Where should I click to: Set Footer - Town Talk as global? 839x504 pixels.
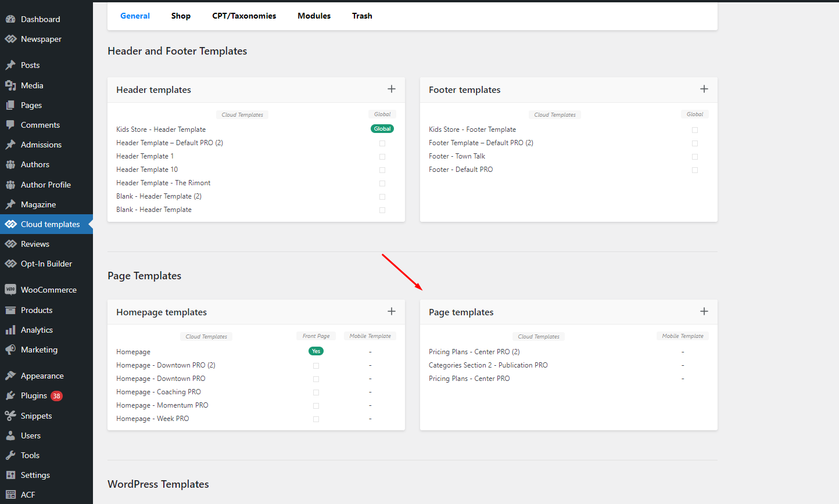click(x=695, y=156)
